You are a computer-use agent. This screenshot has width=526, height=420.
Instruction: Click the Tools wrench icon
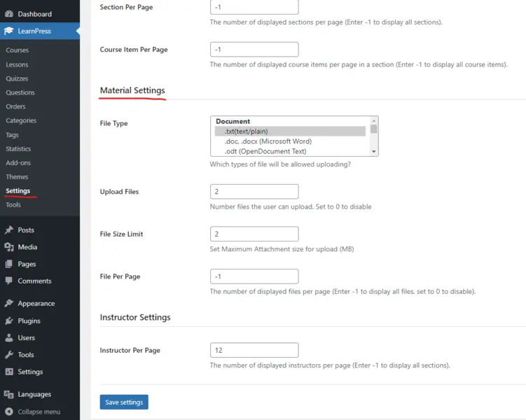click(x=9, y=355)
